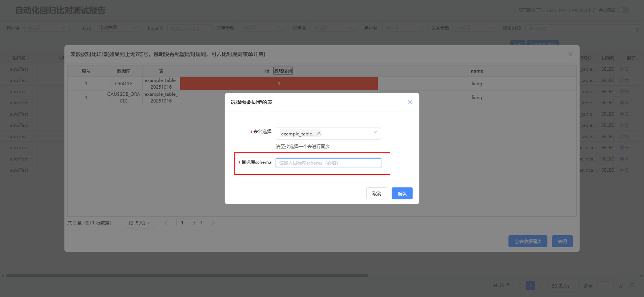Click the calendar icon in 报告时间 field
This screenshot has height=297, width=644.
click(x=638, y=29)
